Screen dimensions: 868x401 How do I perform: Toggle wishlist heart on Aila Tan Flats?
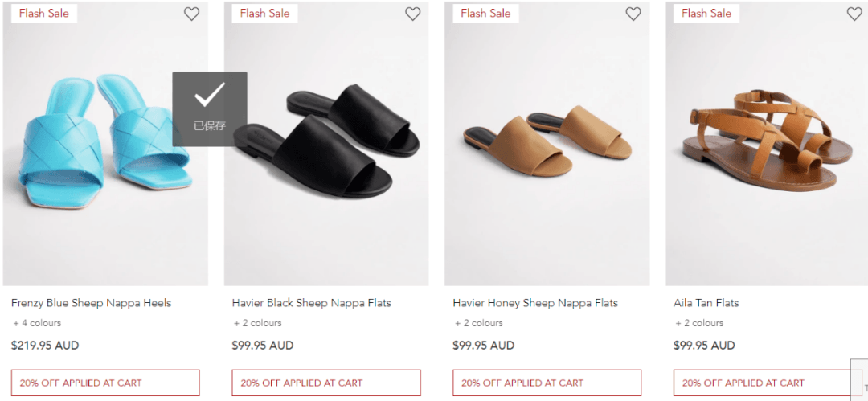[x=854, y=14]
